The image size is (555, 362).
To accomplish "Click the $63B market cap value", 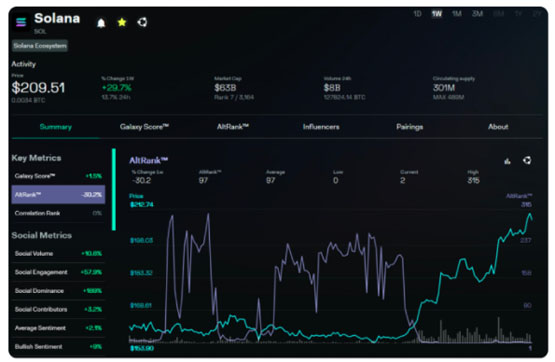I will point(225,88).
